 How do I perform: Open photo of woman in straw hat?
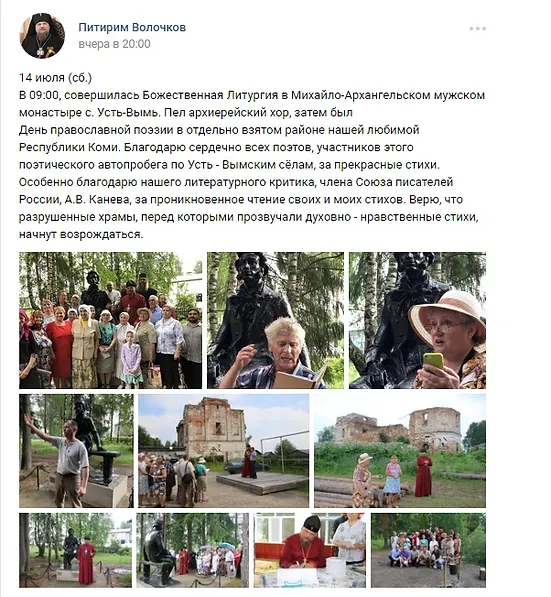[417, 320]
